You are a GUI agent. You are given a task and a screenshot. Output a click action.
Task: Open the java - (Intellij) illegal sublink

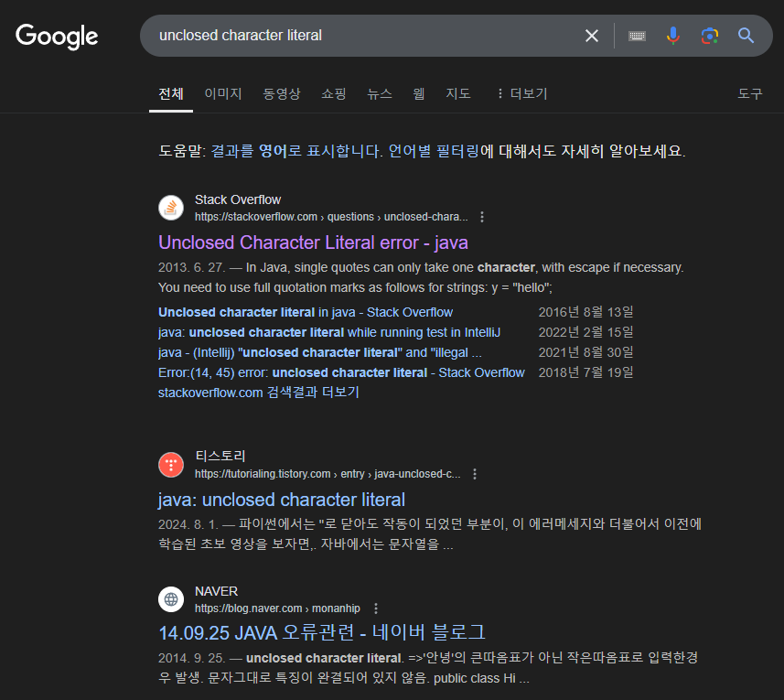pos(320,352)
